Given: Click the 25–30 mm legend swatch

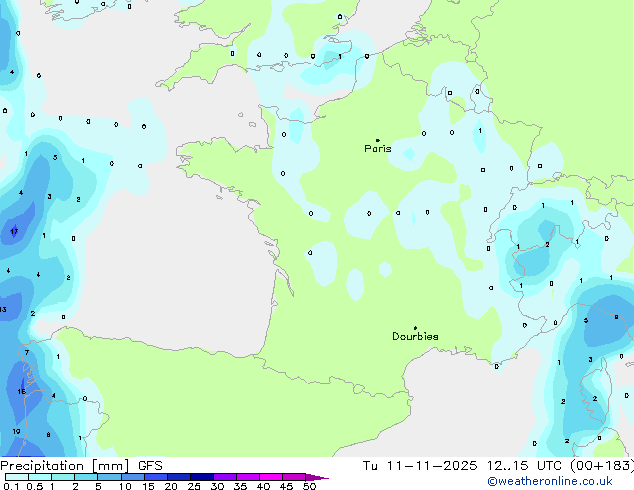Looking at the screenshot, I should (x=202, y=477).
